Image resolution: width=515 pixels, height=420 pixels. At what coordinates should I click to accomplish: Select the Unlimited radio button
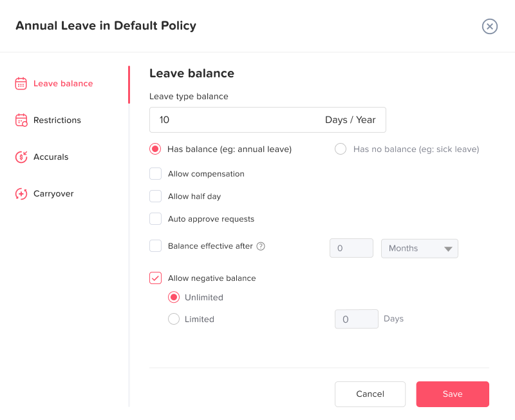point(174,298)
